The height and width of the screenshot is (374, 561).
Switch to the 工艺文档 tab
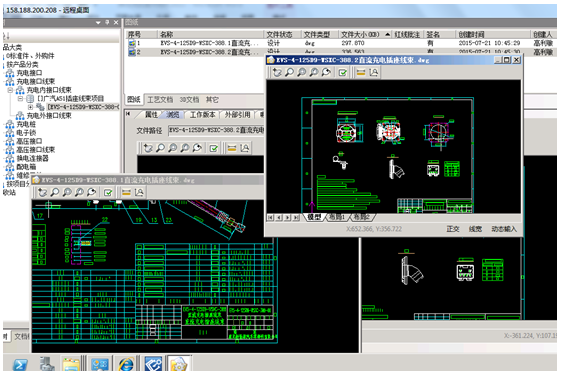[160, 99]
